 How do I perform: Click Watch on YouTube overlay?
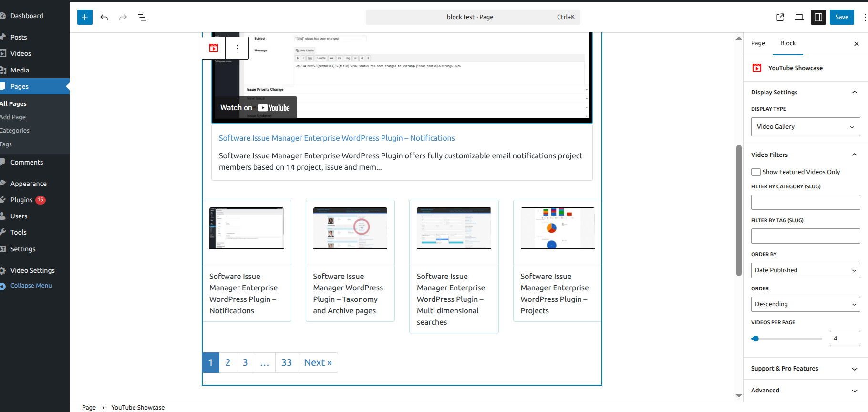pos(255,108)
